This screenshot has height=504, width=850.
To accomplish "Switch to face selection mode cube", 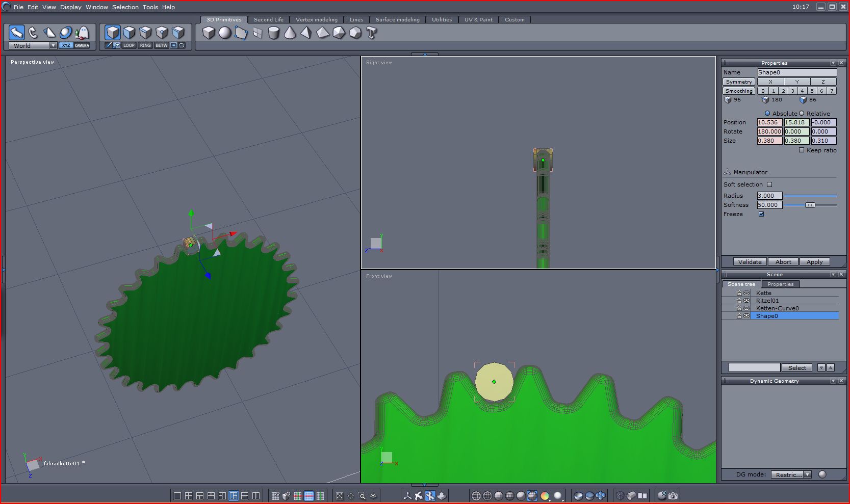I will click(x=129, y=33).
